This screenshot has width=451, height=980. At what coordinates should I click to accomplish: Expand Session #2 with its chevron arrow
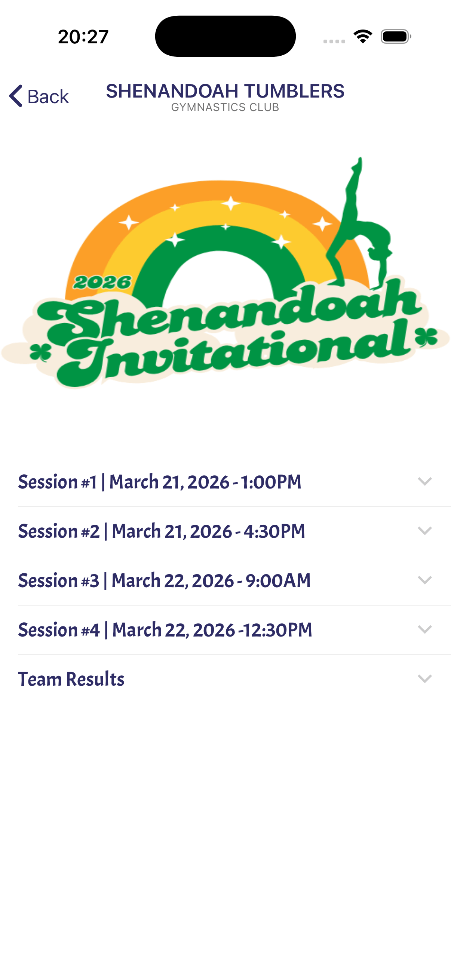(424, 531)
